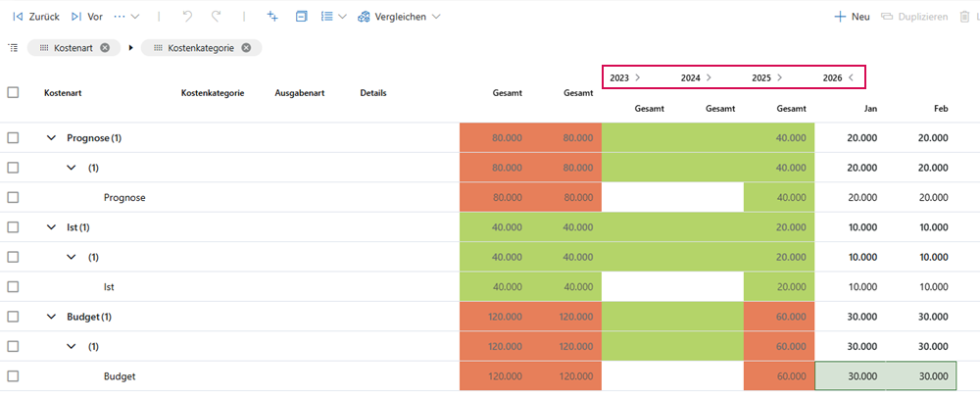Image resolution: width=980 pixels, height=398 pixels.
Task: Check the Prognose (1) group row checkbox
Action: point(13,138)
